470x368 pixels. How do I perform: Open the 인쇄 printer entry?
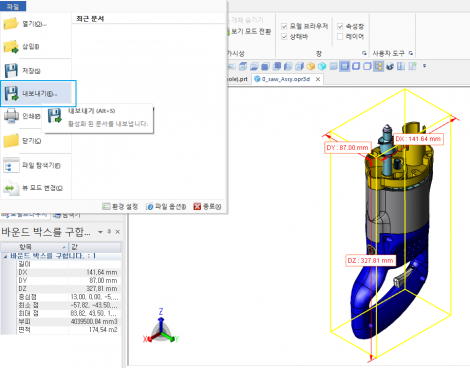22,116
